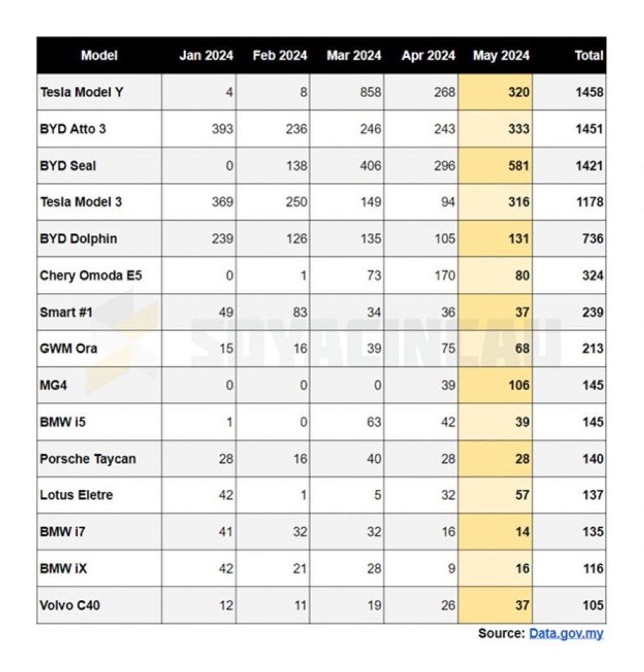Click the Model column header

point(99,55)
